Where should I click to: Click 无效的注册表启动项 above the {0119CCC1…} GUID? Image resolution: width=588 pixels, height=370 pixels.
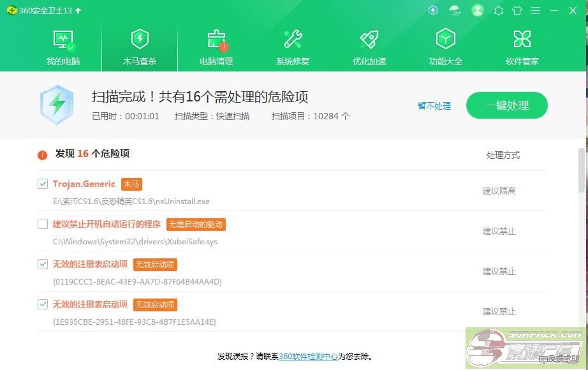click(x=90, y=264)
